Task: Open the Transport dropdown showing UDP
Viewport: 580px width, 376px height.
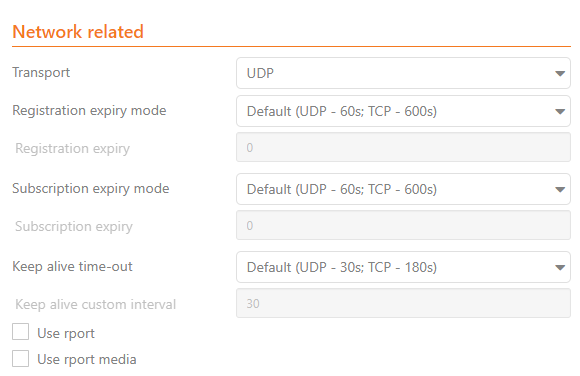Action: coord(403,73)
